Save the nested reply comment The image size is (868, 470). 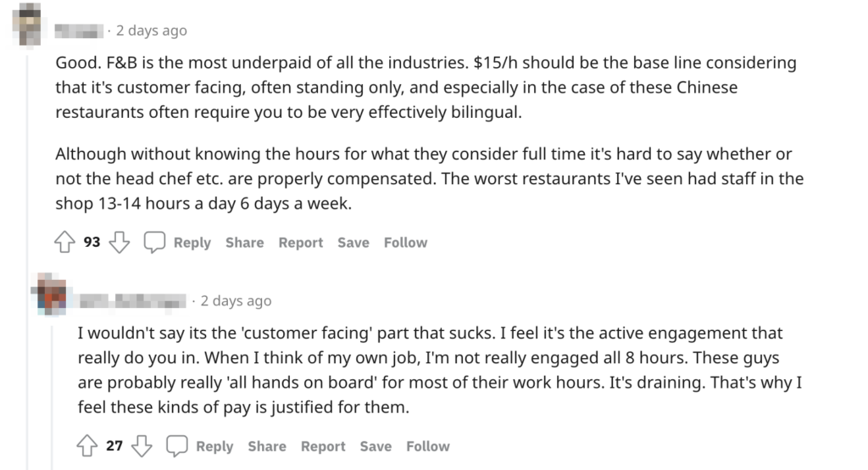pyautogui.click(x=376, y=446)
